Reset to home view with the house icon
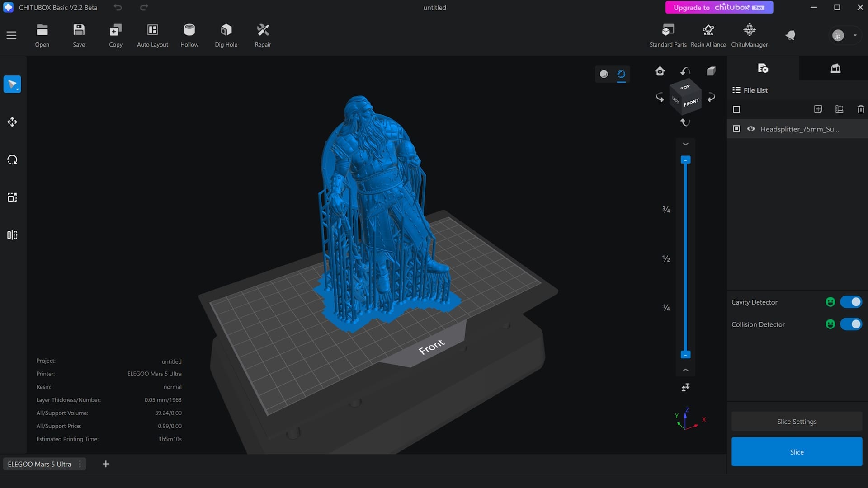This screenshot has width=868, height=488. pos(660,71)
